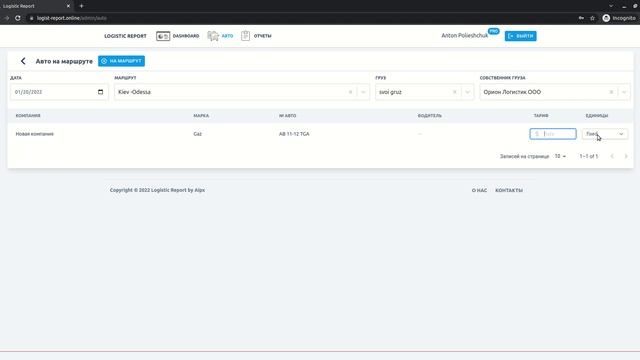The height and width of the screenshot is (360, 640).
Task: Go to next page of records
Action: 626,156
